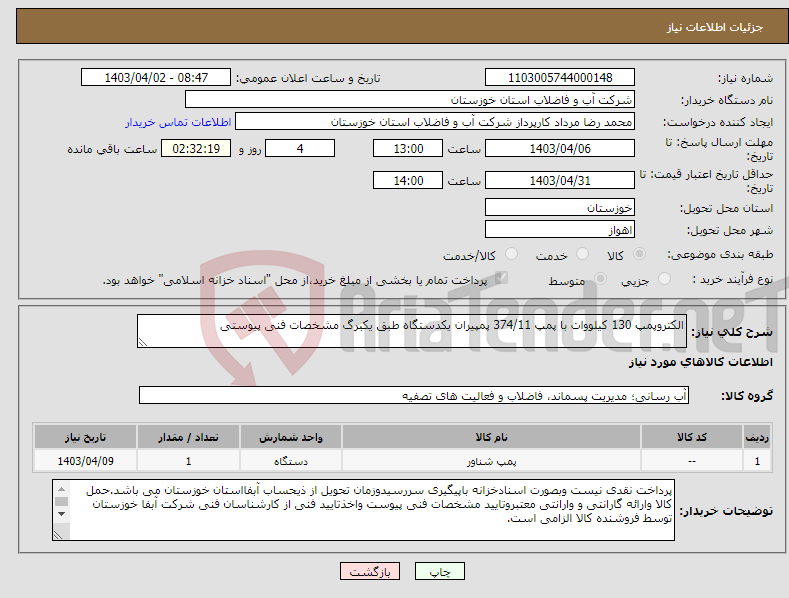The width and height of the screenshot is (789, 598).
Task: Click the resize handle of description box
Action: 143,342
